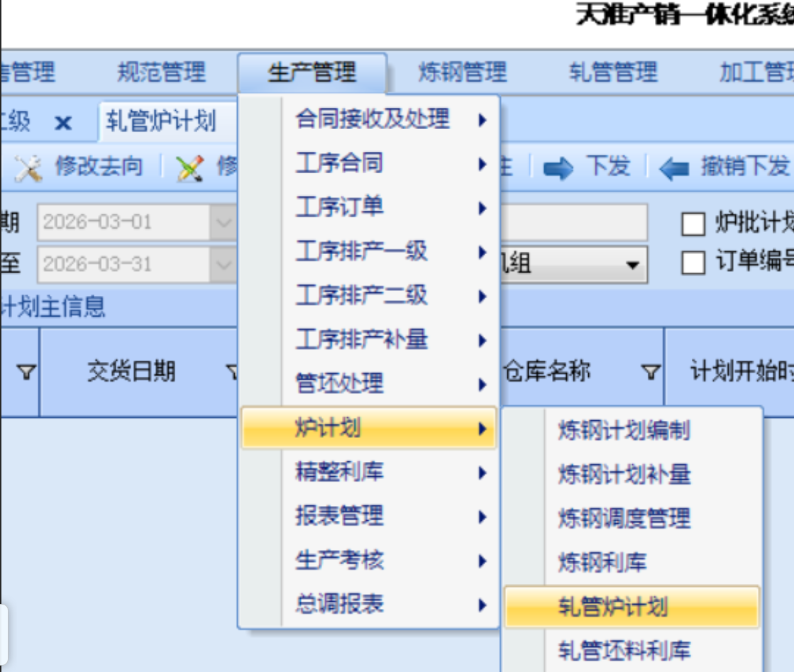Switch to the 轧管炉计划 tab

161,122
